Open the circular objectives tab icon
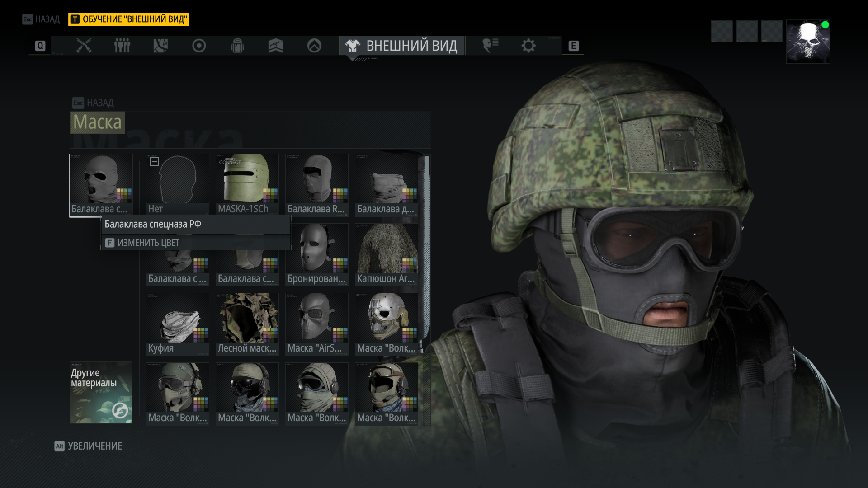Image resolution: width=868 pixels, height=488 pixels. point(199,46)
